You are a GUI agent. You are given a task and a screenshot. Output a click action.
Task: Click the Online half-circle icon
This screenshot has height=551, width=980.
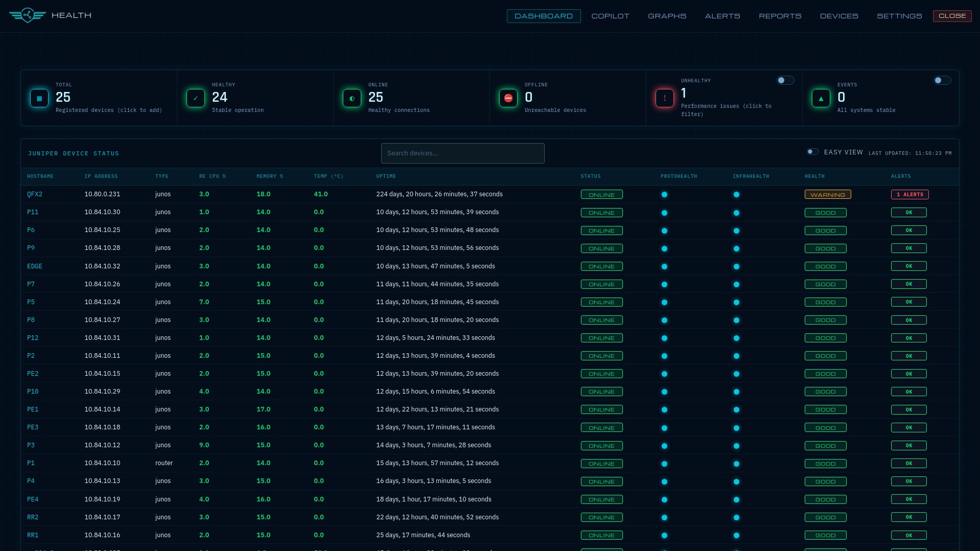point(352,98)
